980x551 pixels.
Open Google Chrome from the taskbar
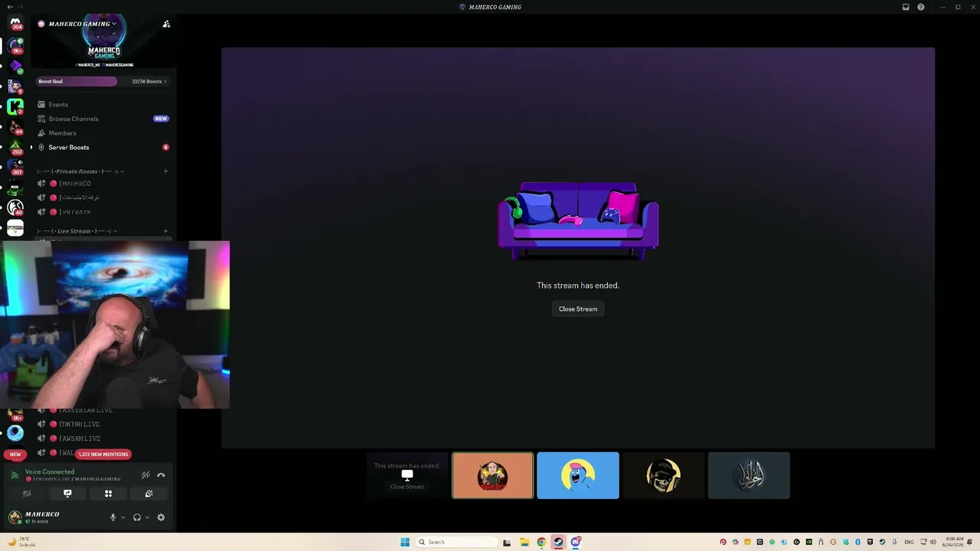541,542
